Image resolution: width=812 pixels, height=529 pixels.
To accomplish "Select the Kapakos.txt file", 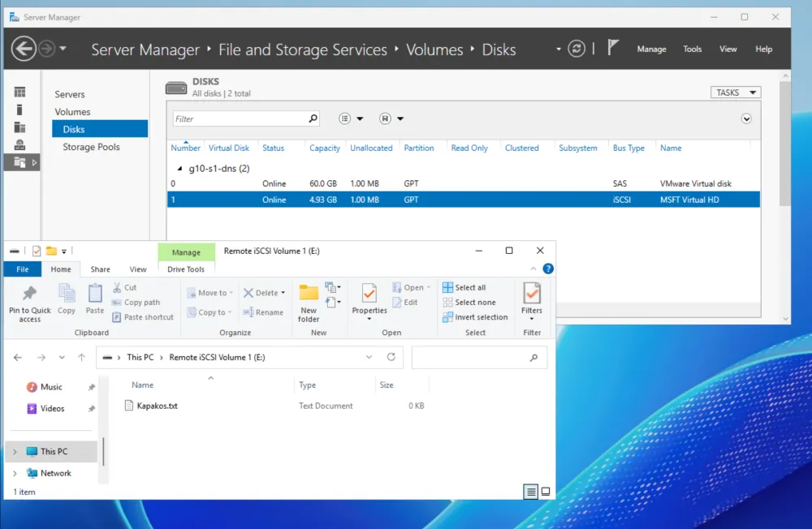I will 157,406.
